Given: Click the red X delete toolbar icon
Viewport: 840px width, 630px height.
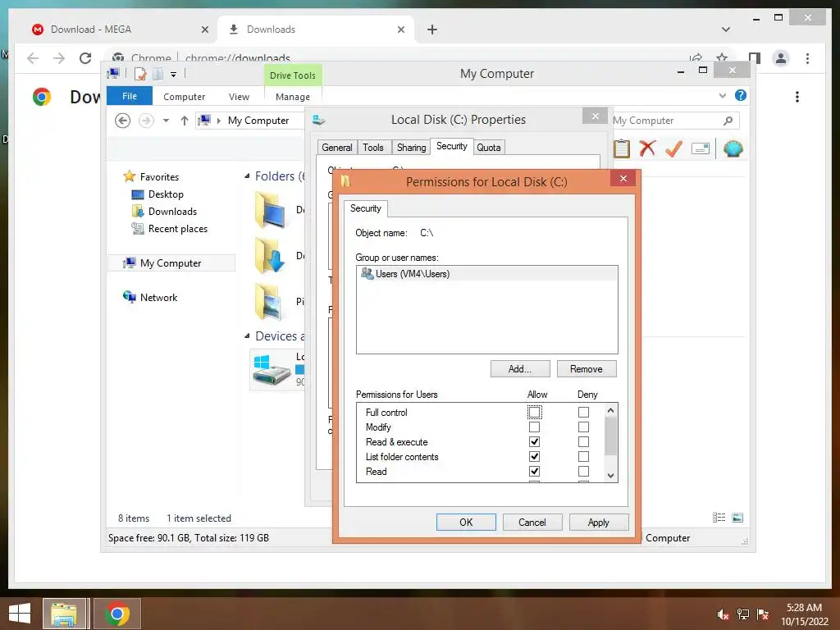Looking at the screenshot, I should (647, 148).
